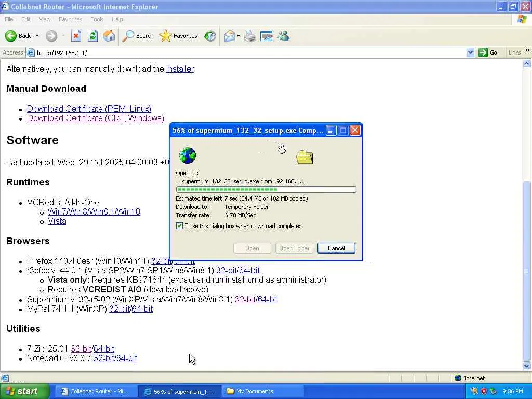
Task: Click the green download progress bar
Action: click(266, 189)
